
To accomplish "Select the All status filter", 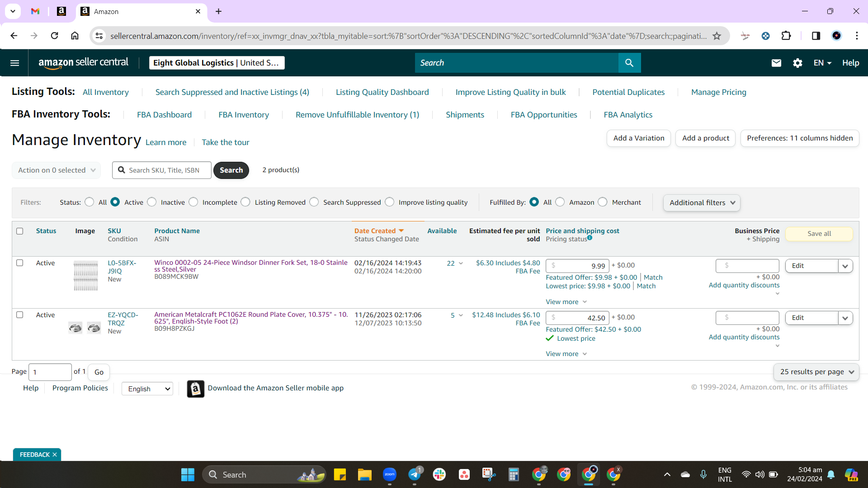I will point(90,202).
